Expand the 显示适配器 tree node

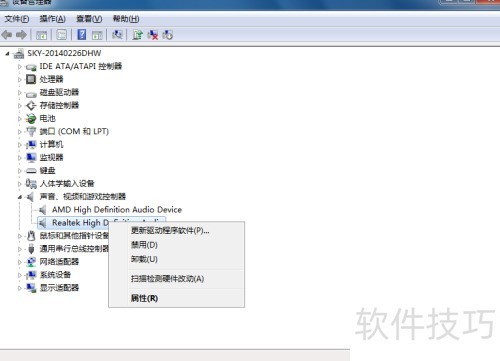point(19,288)
